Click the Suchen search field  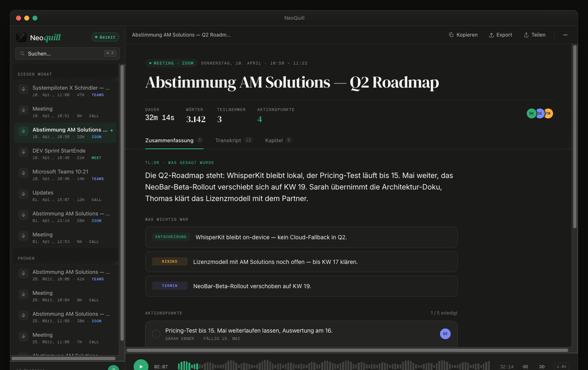(67, 53)
